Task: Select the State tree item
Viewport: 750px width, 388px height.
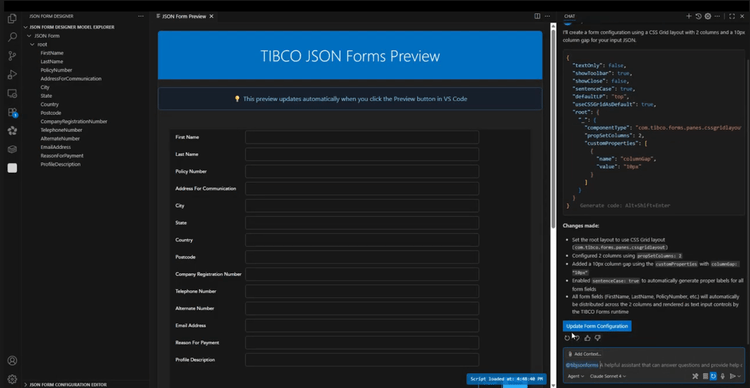Action: point(46,96)
